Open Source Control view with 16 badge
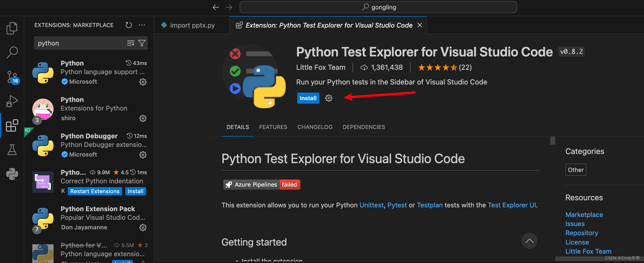This screenshot has height=263, width=644. (x=12, y=77)
